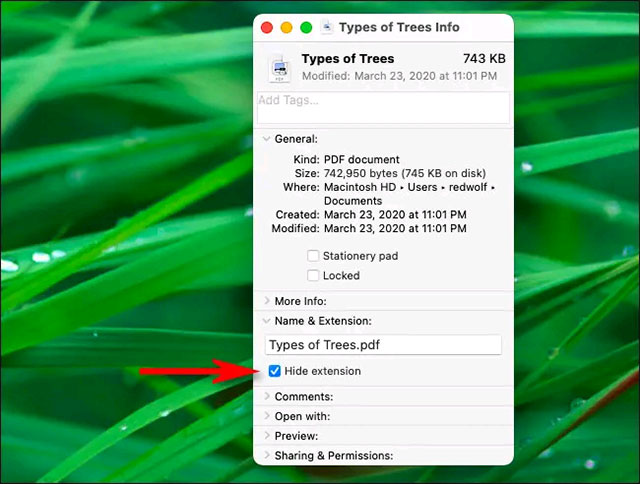This screenshot has height=484, width=640.
Task: Tick the Locked checkbox
Action: (x=313, y=275)
